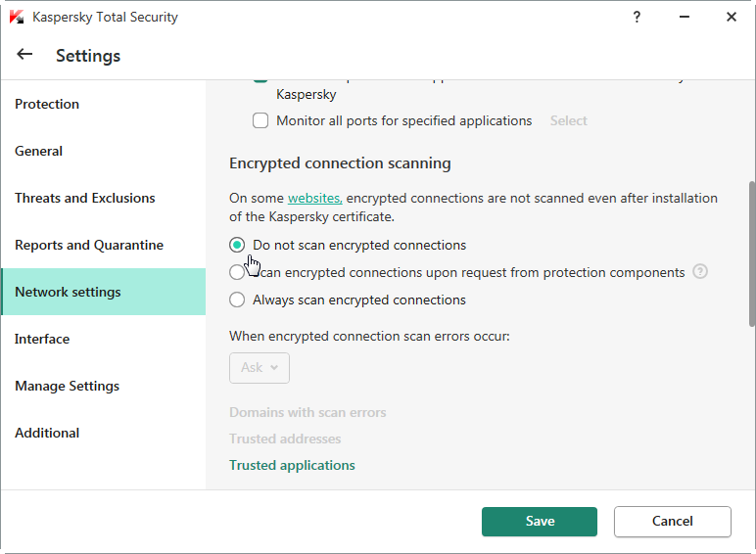Viewport: 756px width, 554px height.
Task: Open the Ask dropdown for scan errors
Action: pyautogui.click(x=260, y=367)
